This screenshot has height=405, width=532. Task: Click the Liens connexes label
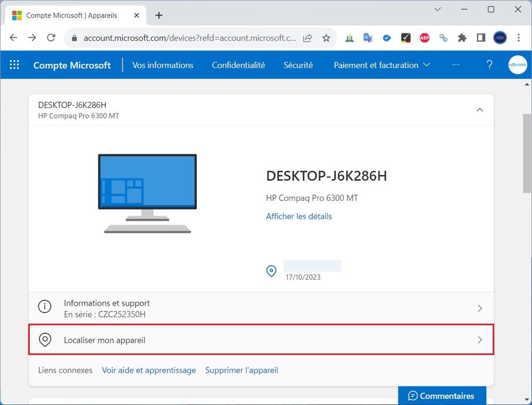pyautogui.click(x=65, y=370)
